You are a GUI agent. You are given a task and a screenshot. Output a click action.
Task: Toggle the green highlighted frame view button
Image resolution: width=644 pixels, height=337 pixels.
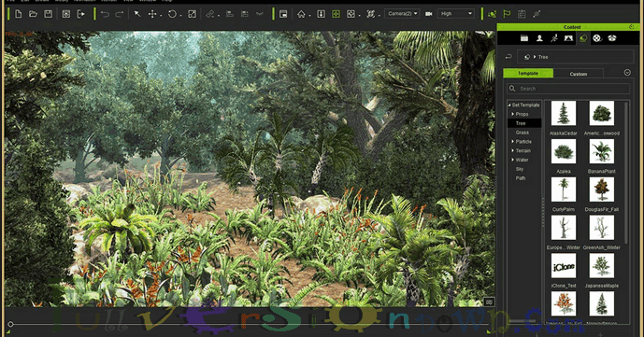click(336, 14)
